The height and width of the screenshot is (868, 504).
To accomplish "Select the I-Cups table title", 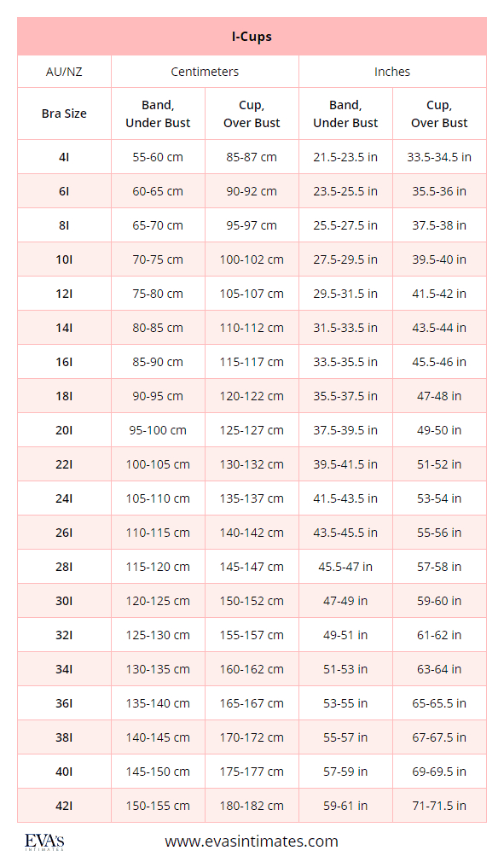I will pos(252,37).
